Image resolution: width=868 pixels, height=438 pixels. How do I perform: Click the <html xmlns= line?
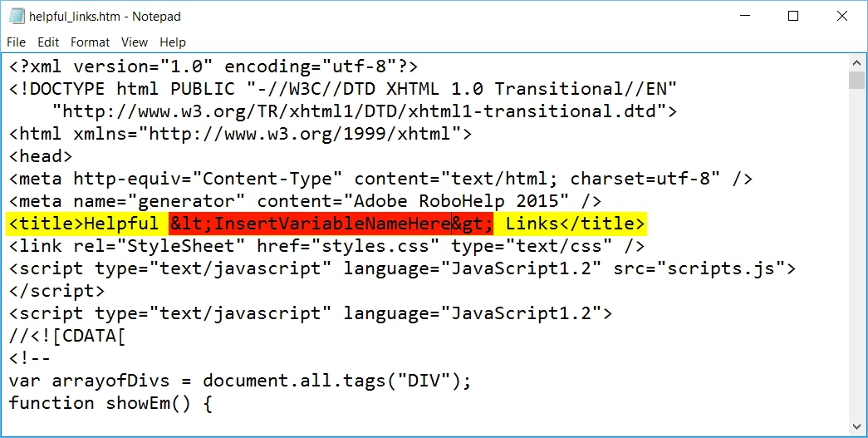(240, 134)
